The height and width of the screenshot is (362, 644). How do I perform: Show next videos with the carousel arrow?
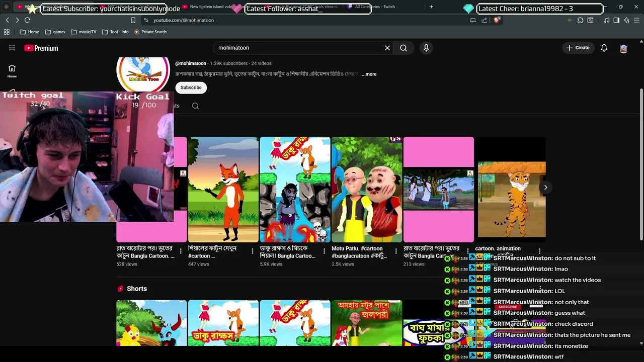pyautogui.click(x=545, y=187)
